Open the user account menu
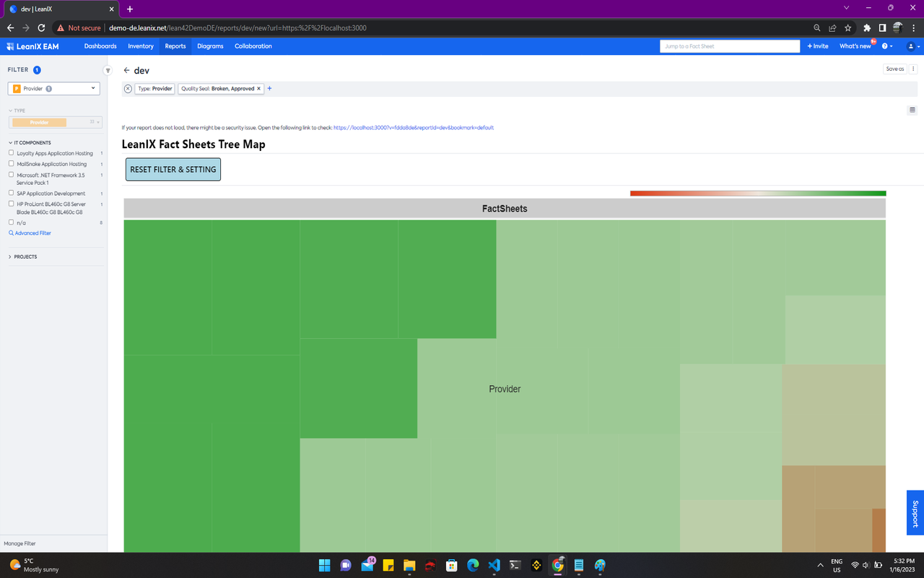Image resolution: width=924 pixels, height=578 pixels. (913, 46)
